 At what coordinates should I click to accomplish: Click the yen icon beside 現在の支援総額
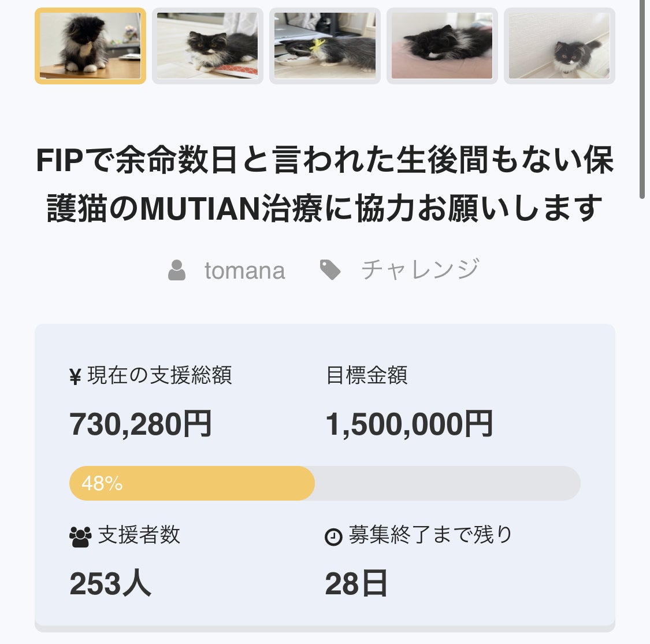coord(75,377)
